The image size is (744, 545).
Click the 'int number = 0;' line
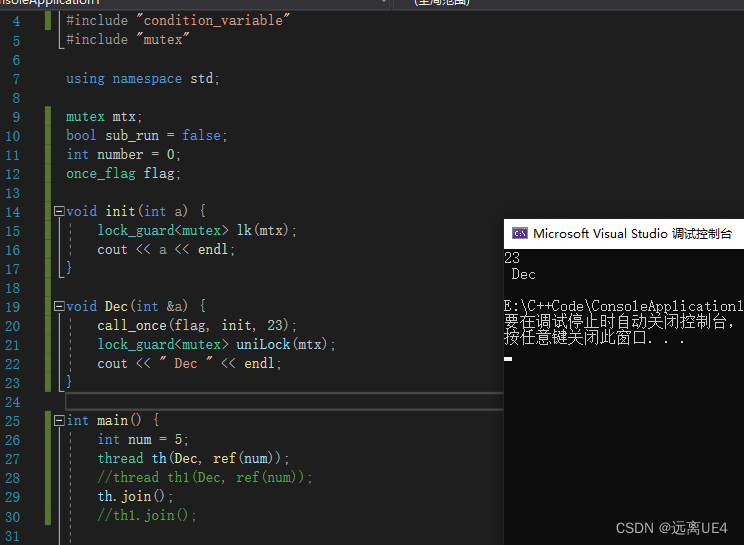[x=123, y=155]
